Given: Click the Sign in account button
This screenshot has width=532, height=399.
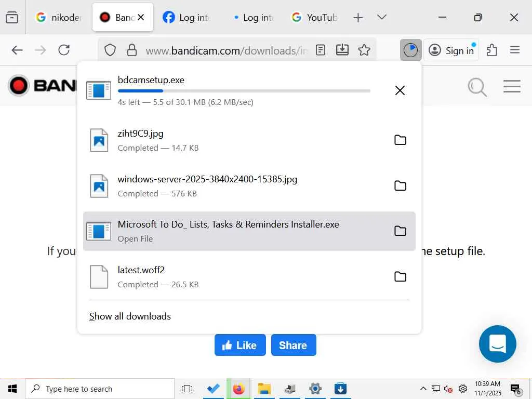Looking at the screenshot, I should coord(451,50).
